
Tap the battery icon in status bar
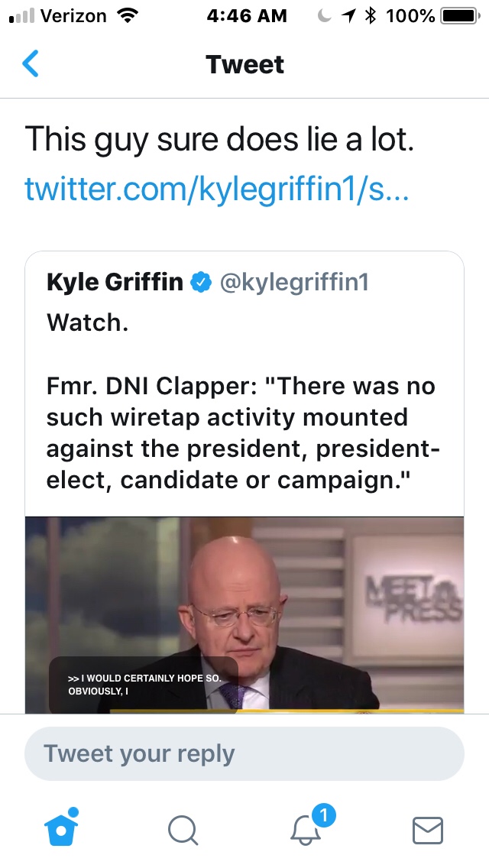tap(458, 16)
